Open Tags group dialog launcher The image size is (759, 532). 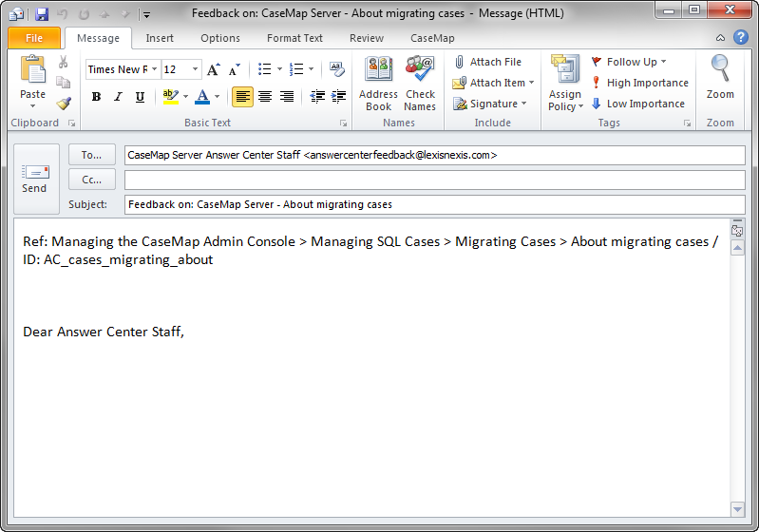[687, 123]
